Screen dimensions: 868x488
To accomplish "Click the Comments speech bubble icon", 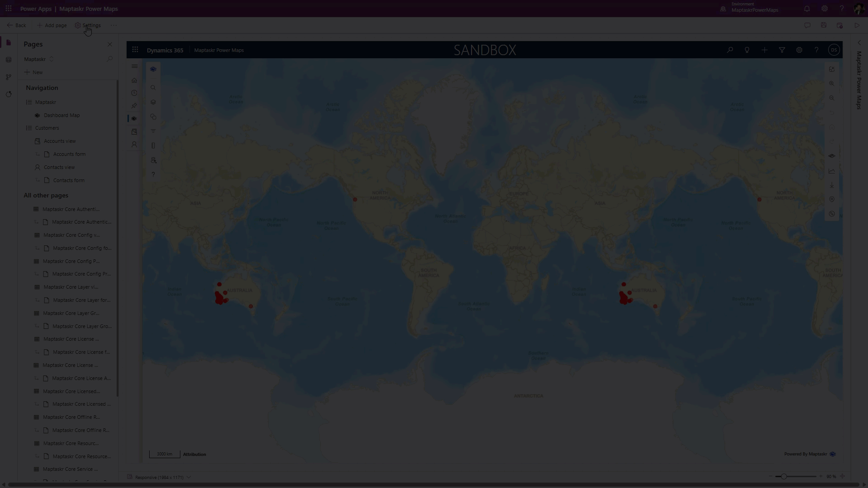I will (807, 25).
